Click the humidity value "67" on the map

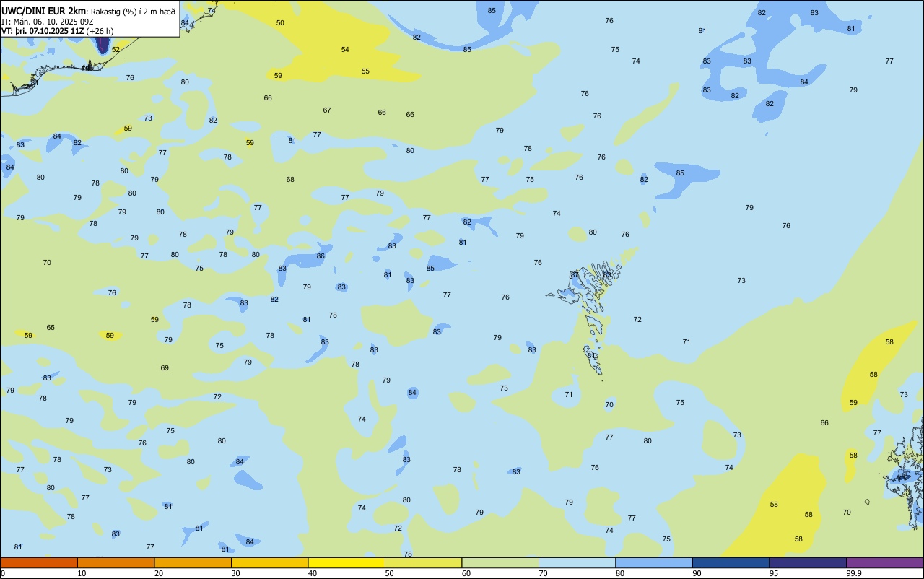[x=327, y=110]
